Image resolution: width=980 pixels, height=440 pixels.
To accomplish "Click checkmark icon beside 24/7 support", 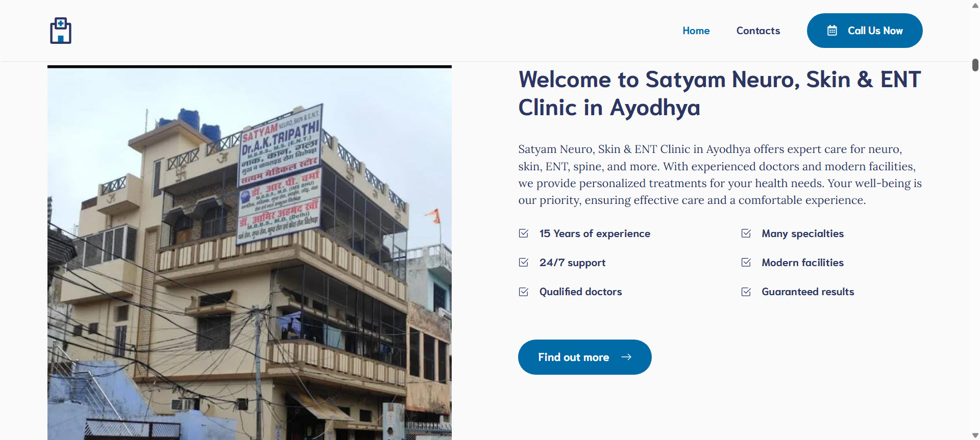I will 524,263.
